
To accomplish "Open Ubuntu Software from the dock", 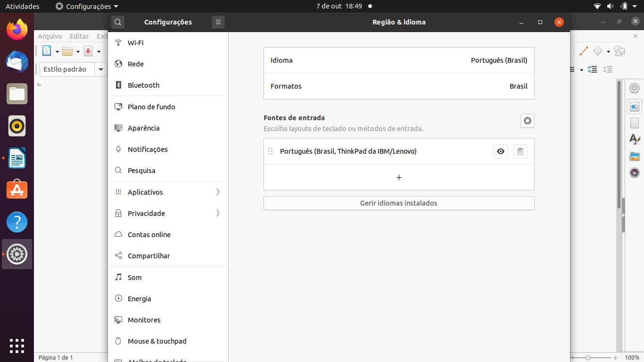I will tap(17, 189).
